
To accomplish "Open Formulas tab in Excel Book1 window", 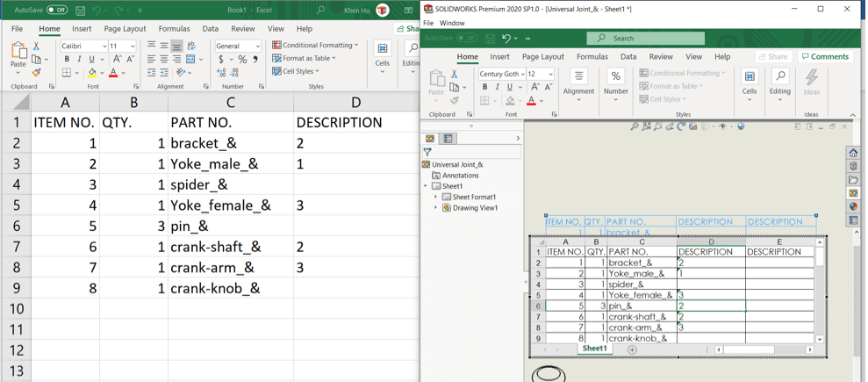I will click(174, 29).
